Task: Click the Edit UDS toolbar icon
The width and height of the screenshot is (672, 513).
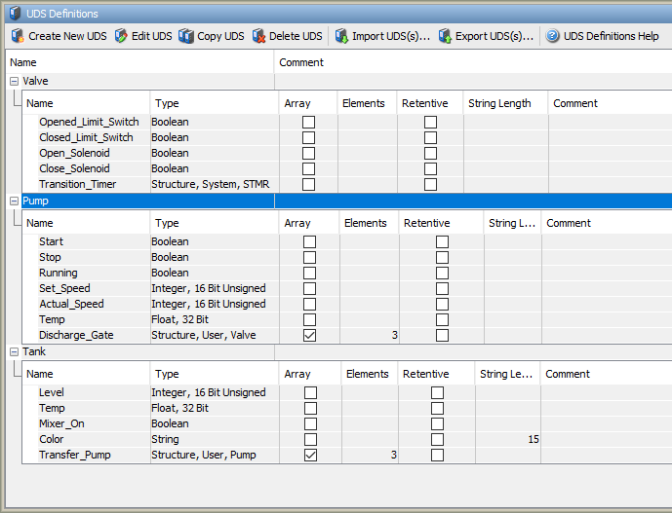Action: pyautogui.click(x=122, y=36)
